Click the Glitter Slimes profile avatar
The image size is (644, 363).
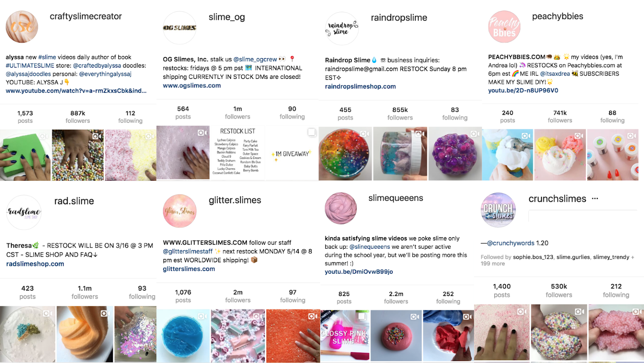point(180,211)
